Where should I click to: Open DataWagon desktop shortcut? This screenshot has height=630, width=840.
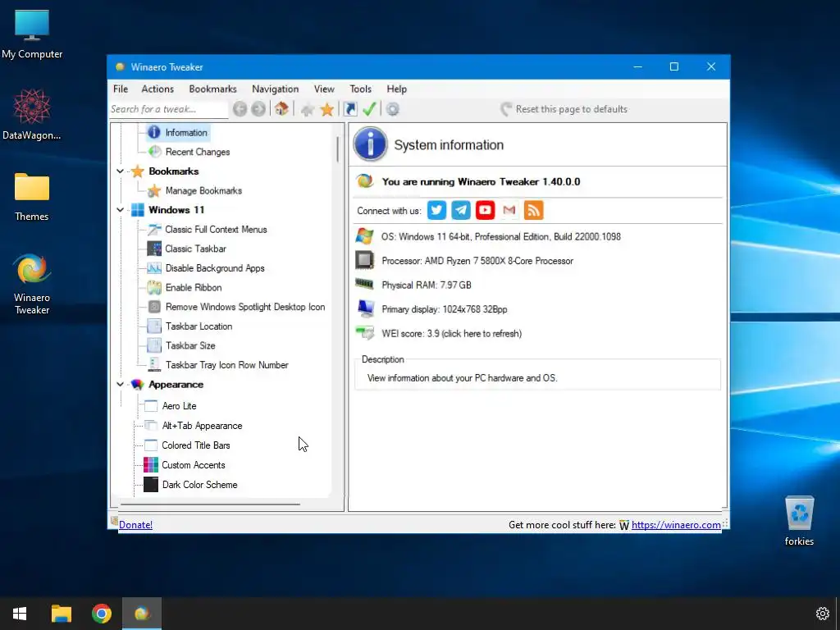pos(32,115)
